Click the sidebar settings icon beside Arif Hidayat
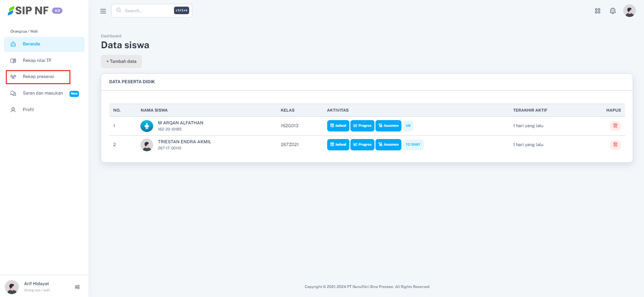This screenshot has width=644, height=297. point(77,287)
